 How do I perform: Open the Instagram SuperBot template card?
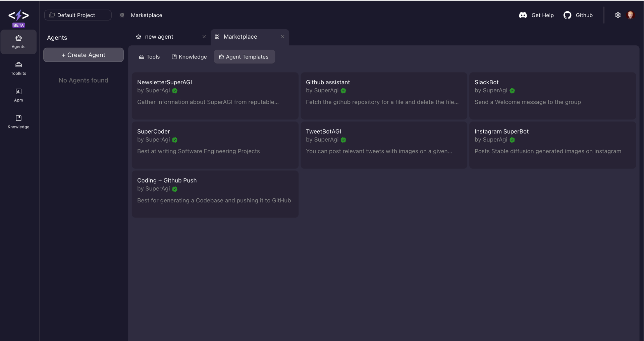point(552,145)
